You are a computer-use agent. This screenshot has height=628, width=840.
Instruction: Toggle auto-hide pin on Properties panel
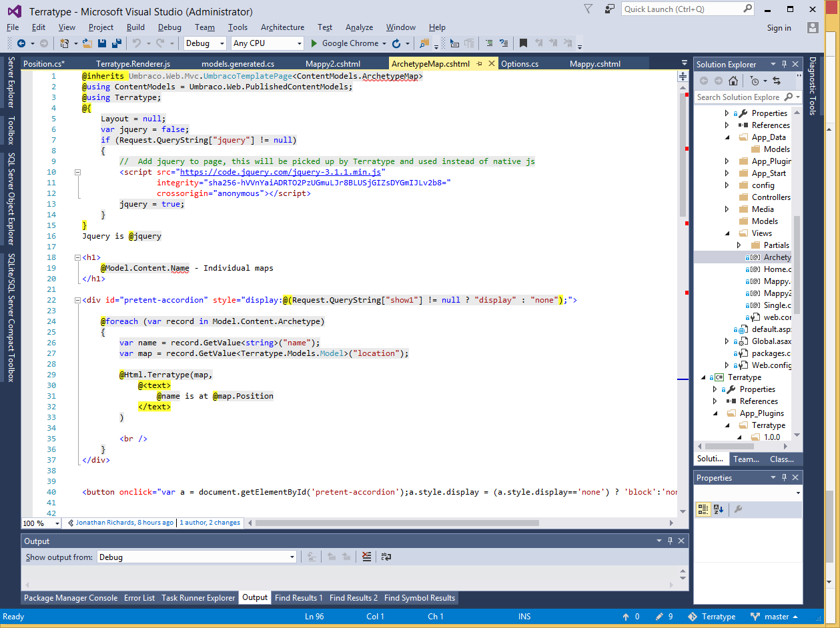tap(785, 477)
